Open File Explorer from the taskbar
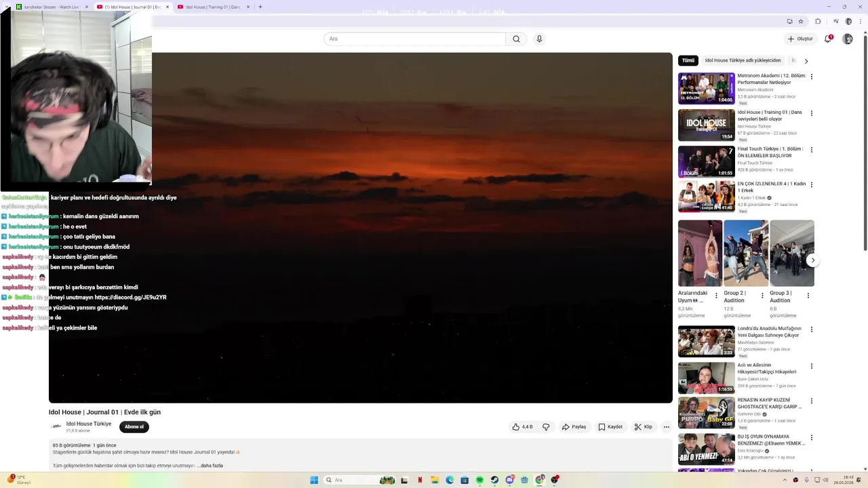 [x=435, y=480]
